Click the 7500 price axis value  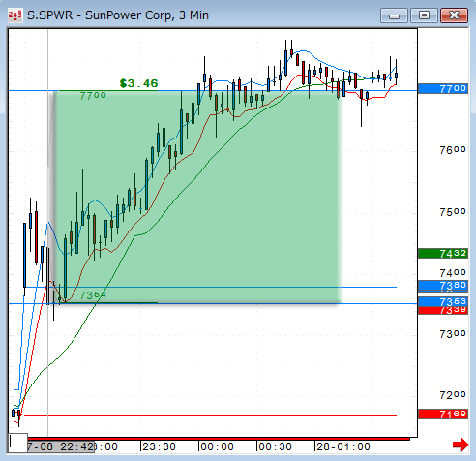[x=453, y=212]
